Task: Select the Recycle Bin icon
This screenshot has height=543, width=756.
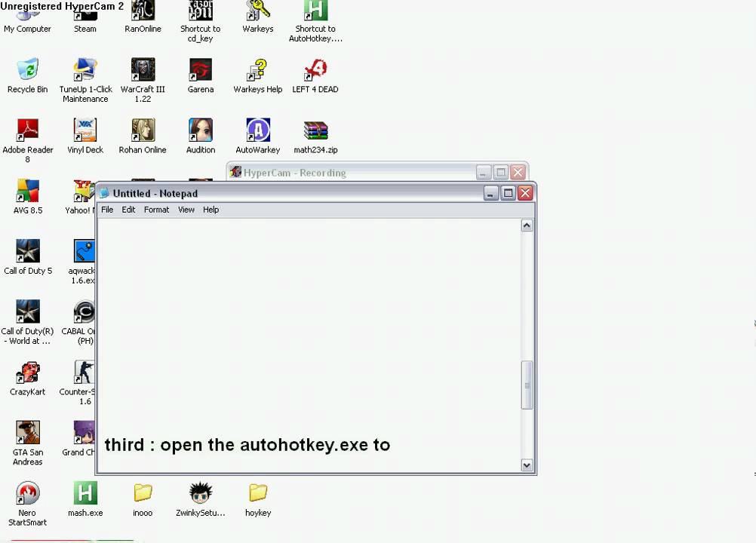Action: tap(27, 76)
